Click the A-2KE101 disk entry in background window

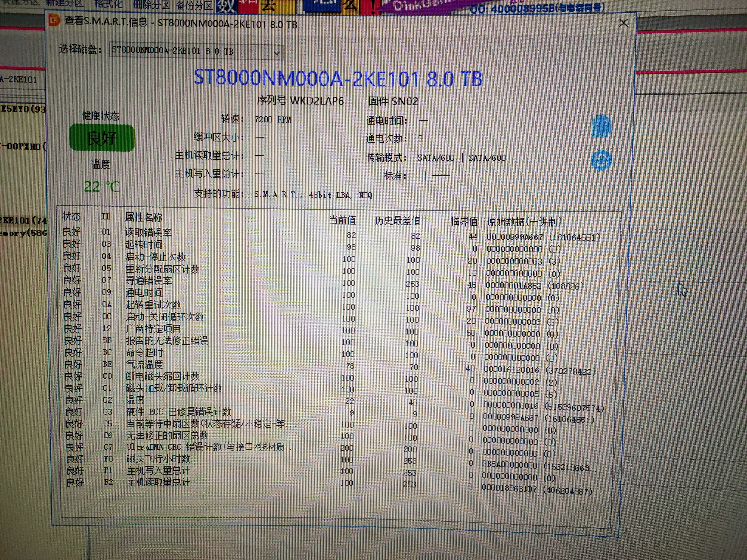click(18, 80)
